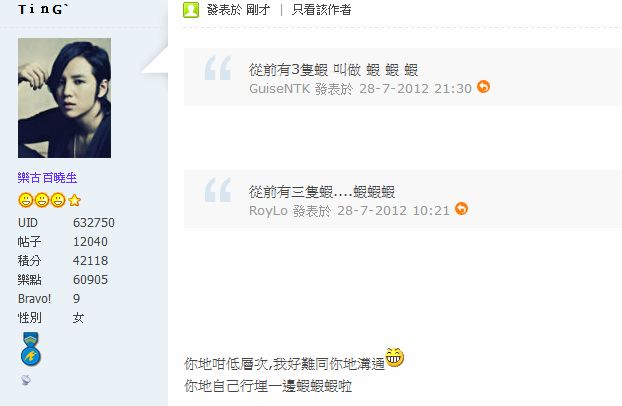Click the small gray online status icon
The image size is (622, 406).
click(26, 380)
